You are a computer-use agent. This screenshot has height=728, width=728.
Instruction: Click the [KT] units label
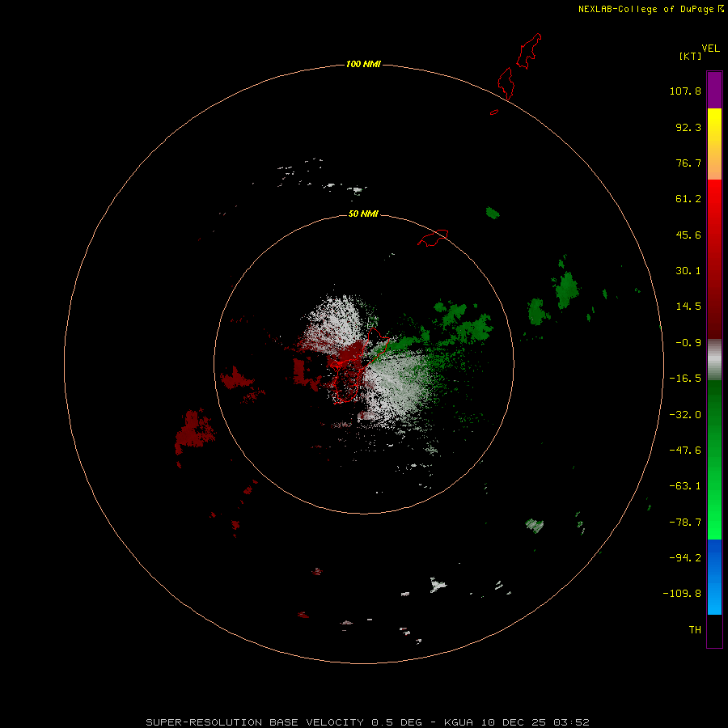point(691,56)
